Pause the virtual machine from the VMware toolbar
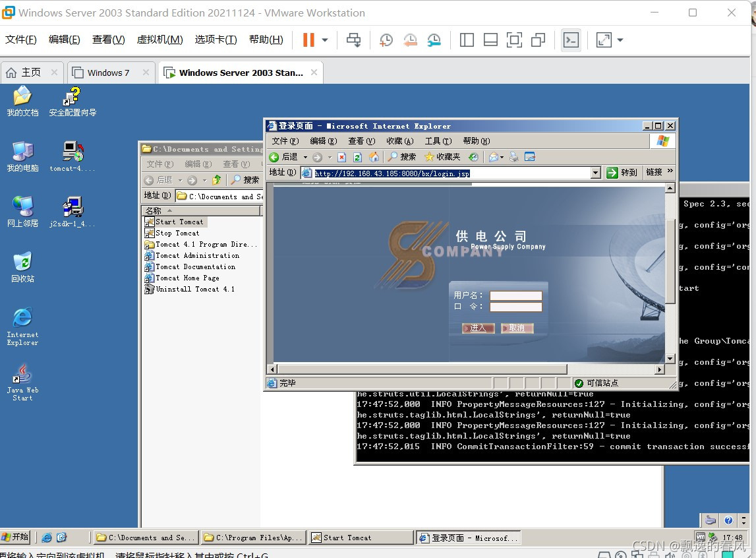The width and height of the screenshot is (756, 558). (x=308, y=40)
